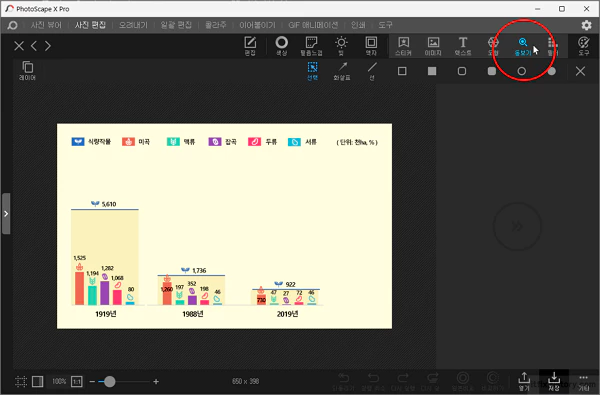Click the 100% zoom value

tap(59, 381)
